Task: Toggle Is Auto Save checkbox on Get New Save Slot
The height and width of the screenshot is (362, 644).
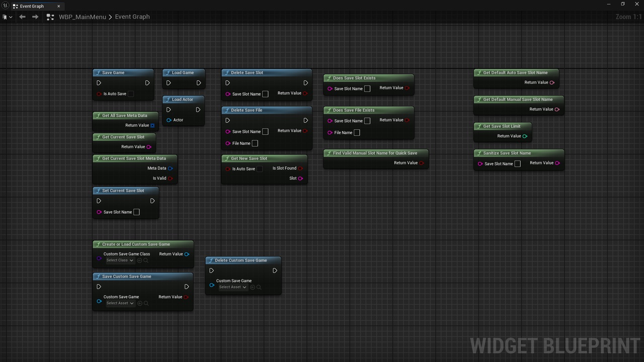Action: click(260, 169)
